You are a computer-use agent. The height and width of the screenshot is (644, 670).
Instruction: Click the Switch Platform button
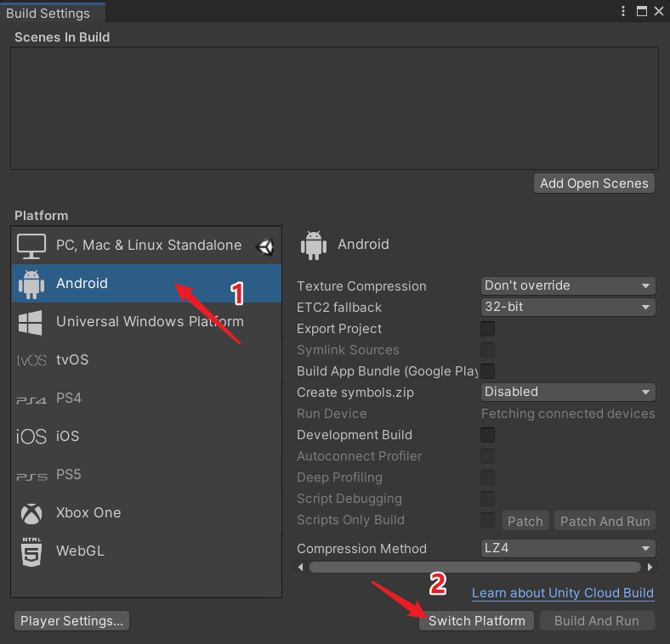[x=476, y=621]
